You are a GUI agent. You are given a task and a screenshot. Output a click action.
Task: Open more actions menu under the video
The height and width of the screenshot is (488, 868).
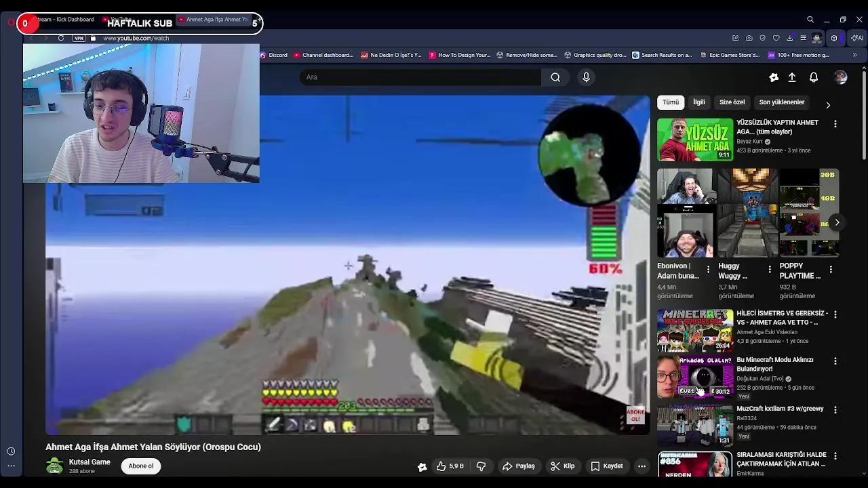pyautogui.click(x=642, y=466)
